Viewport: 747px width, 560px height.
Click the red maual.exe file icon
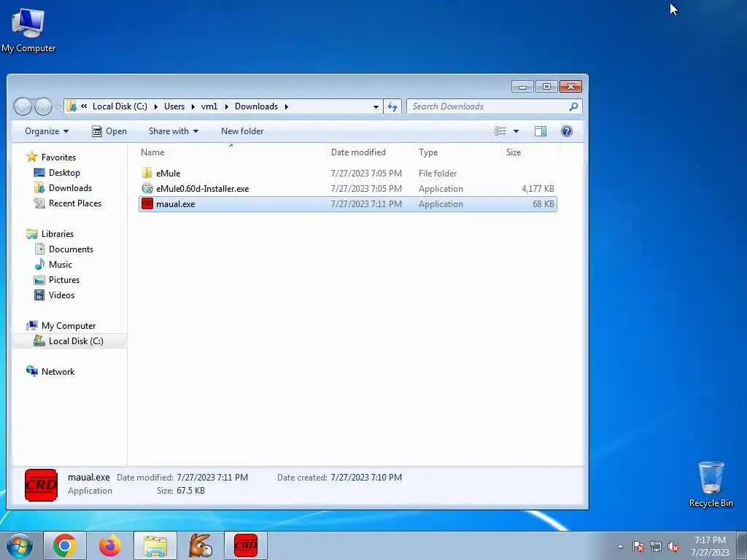(147, 204)
